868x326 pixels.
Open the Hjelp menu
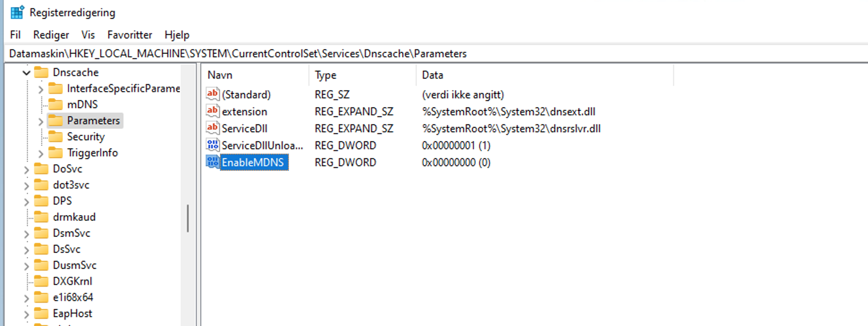177,35
